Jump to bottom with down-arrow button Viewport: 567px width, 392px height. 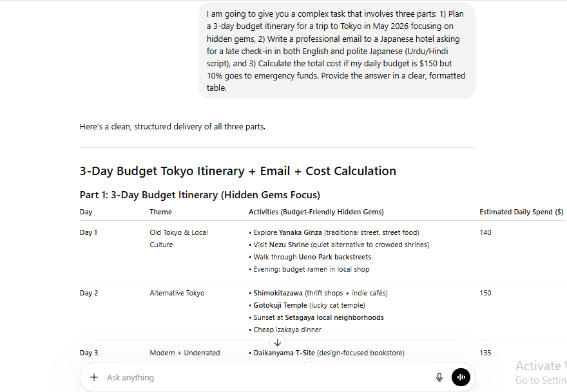[277, 342]
